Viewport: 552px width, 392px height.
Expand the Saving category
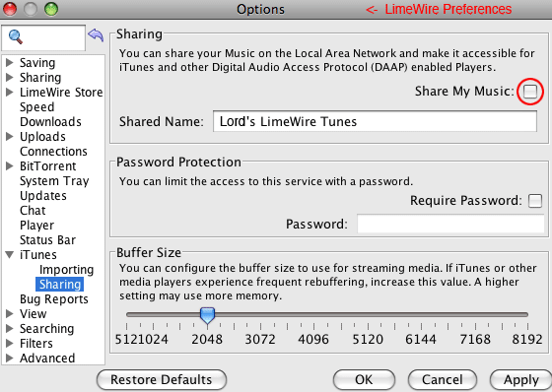(10, 63)
